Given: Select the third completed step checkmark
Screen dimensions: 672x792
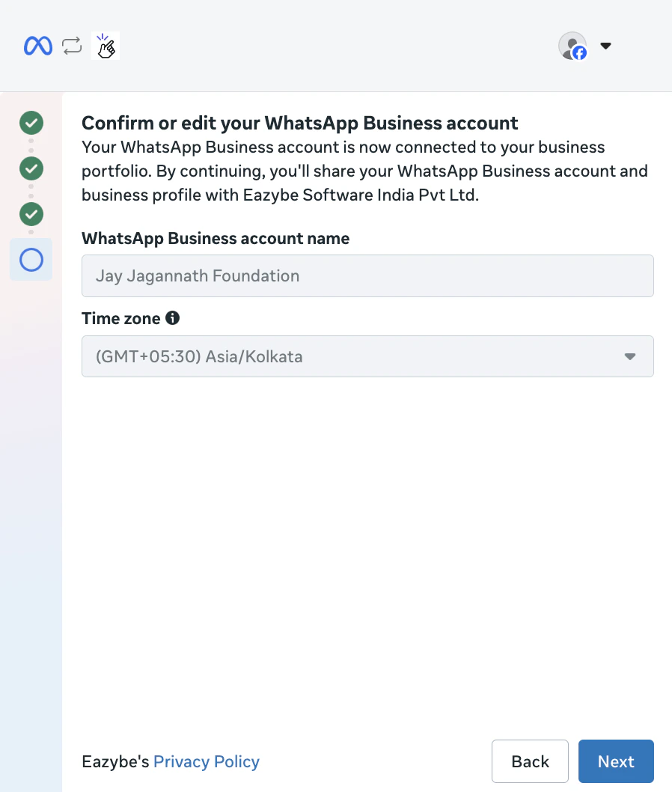Looking at the screenshot, I should 31,214.
